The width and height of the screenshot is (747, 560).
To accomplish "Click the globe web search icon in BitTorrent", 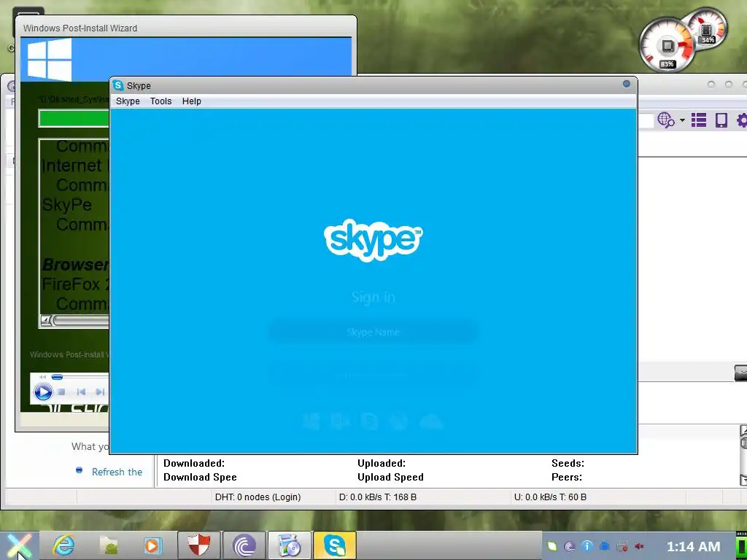I will pyautogui.click(x=665, y=120).
